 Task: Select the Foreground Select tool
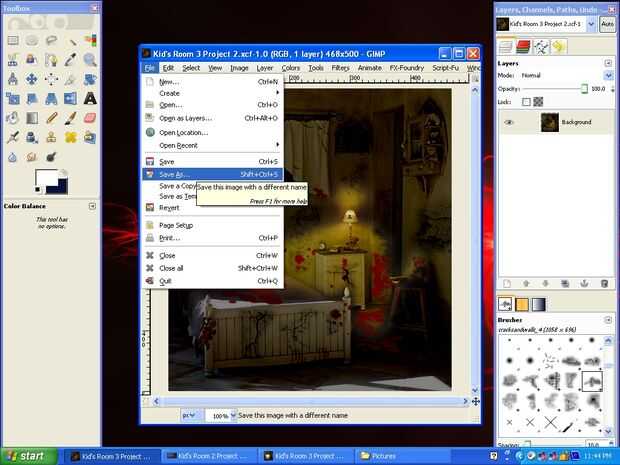pyautogui.click(x=32, y=60)
